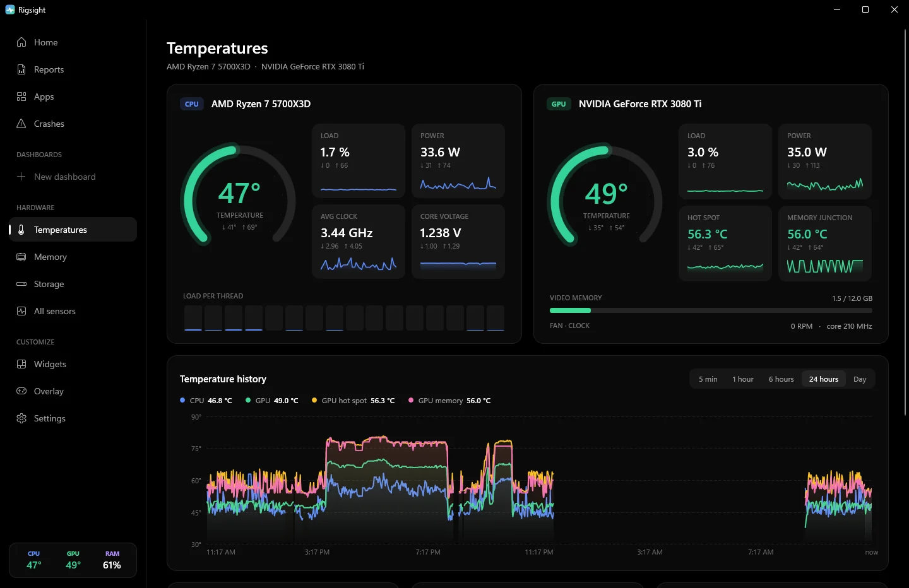909x588 pixels.
Task: Go to the Memory hardware page
Action: click(73, 257)
